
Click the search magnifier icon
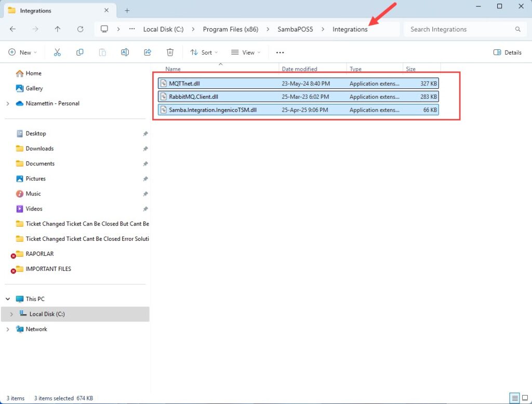[517, 29]
